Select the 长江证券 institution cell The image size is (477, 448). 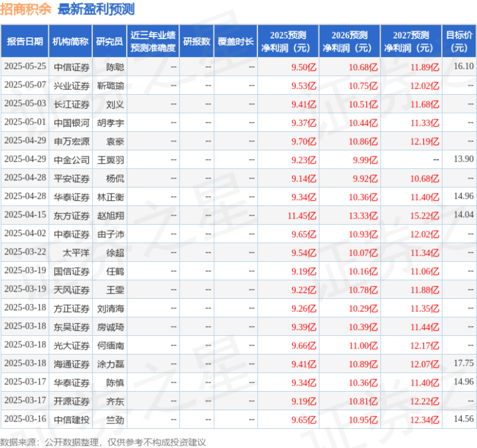[72, 104]
